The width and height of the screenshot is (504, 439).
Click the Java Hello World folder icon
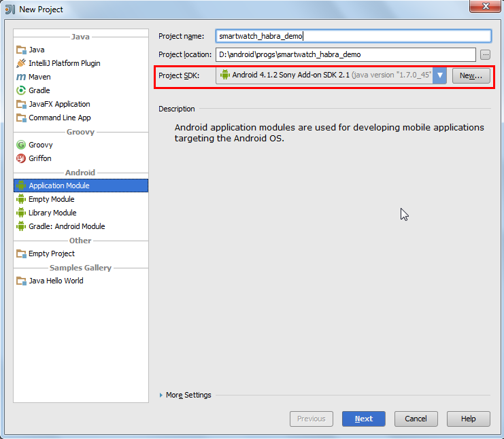click(21, 281)
